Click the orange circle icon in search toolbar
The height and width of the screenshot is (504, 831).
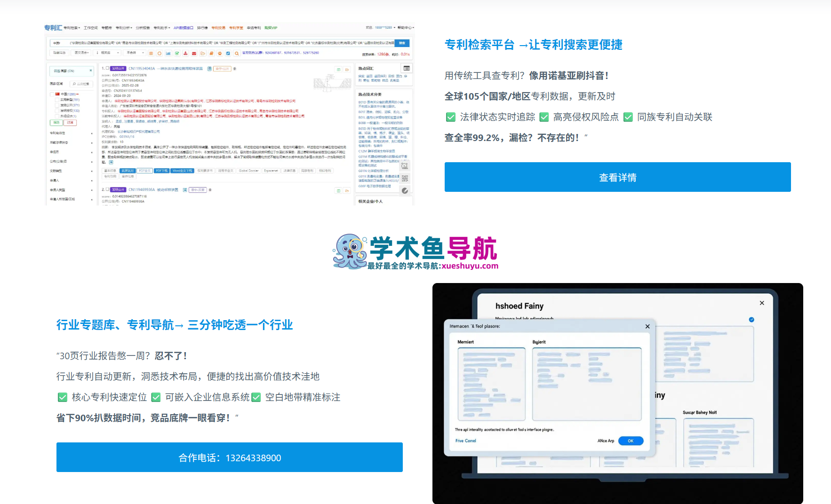(x=160, y=53)
